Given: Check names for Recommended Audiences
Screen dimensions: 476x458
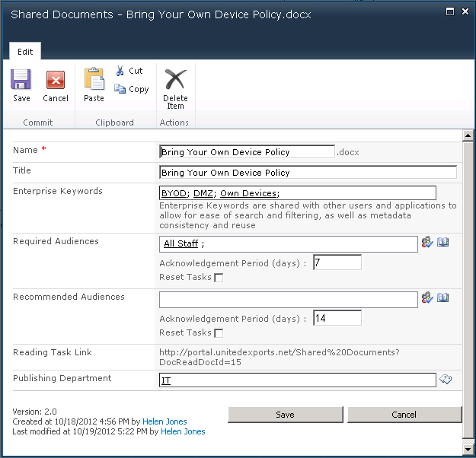Looking at the screenshot, I should 427,297.
